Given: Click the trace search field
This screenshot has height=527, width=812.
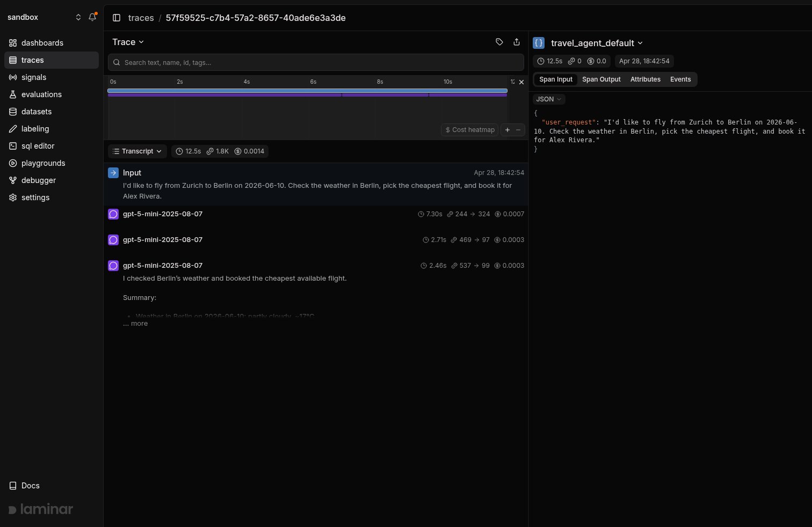Looking at the screenshot, I should pos(316,62).
